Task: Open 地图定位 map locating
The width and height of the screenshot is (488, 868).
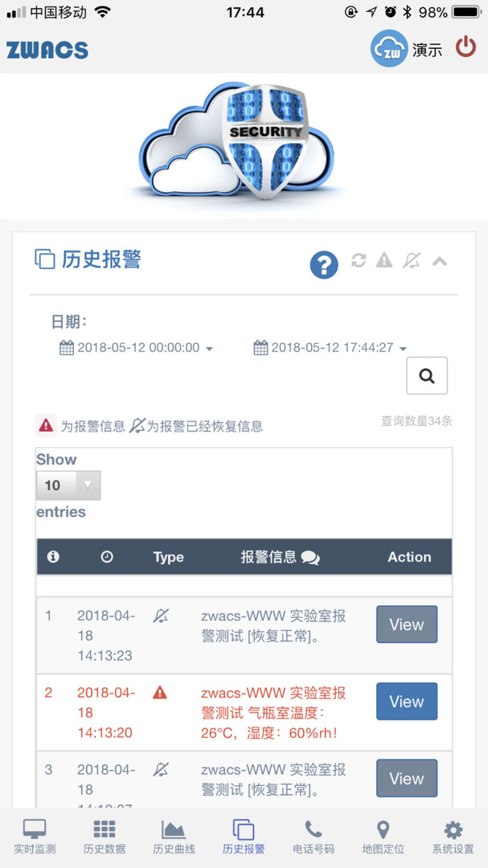Action: point(382,836)
